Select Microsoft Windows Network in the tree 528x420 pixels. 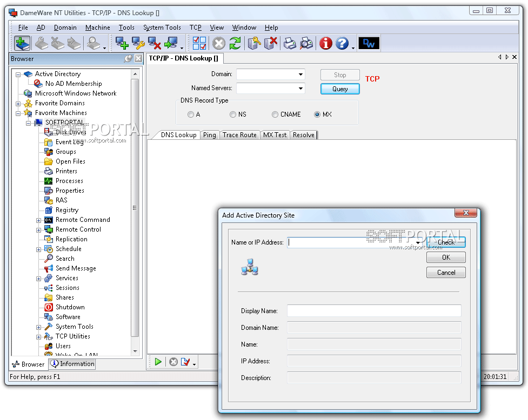click(76, 93)
